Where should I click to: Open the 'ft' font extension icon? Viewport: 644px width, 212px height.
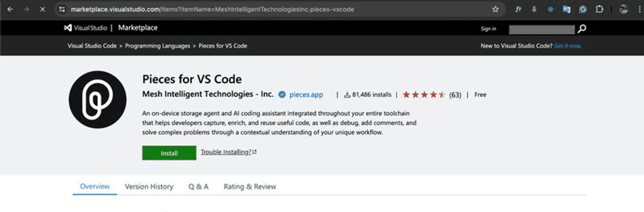518,9
